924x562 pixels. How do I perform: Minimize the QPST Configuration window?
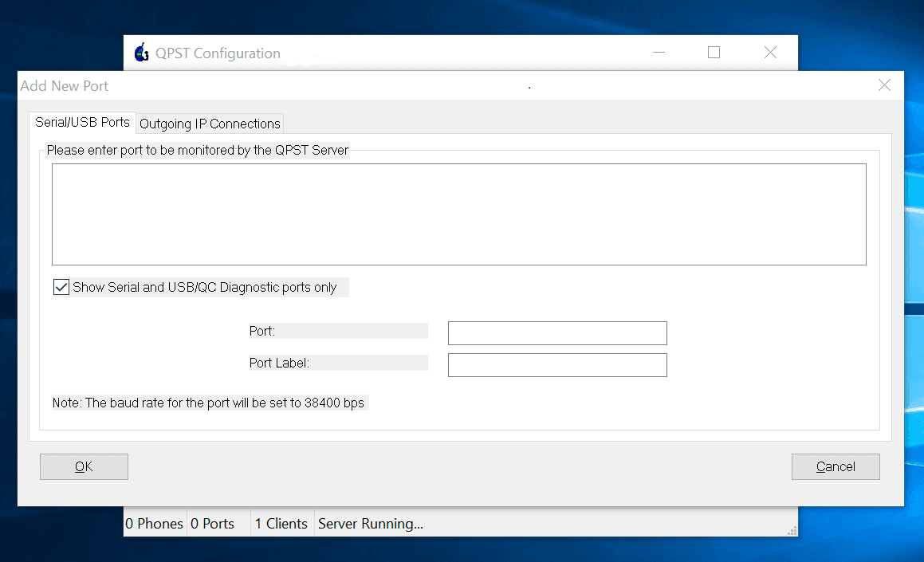(659, 53)
